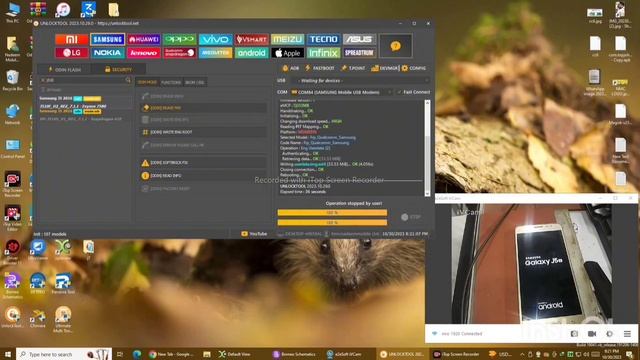Click the magnifier icon in model search
This screenshot has height=360, width=640.
tap(128, 80)
